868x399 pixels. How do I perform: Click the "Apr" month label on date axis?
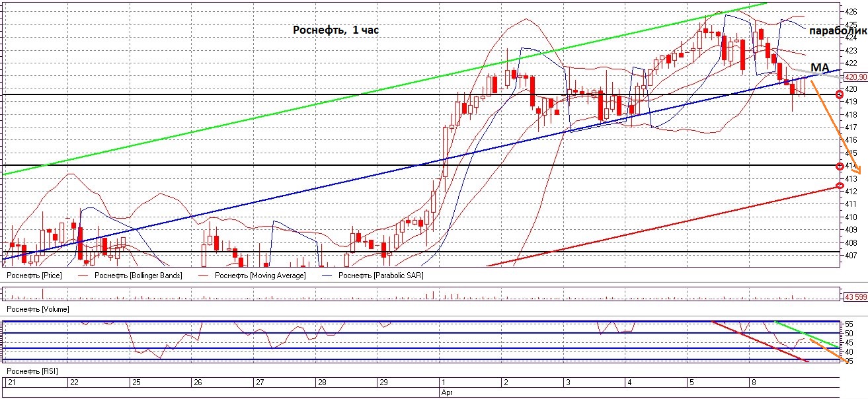(x=448, y=392)
